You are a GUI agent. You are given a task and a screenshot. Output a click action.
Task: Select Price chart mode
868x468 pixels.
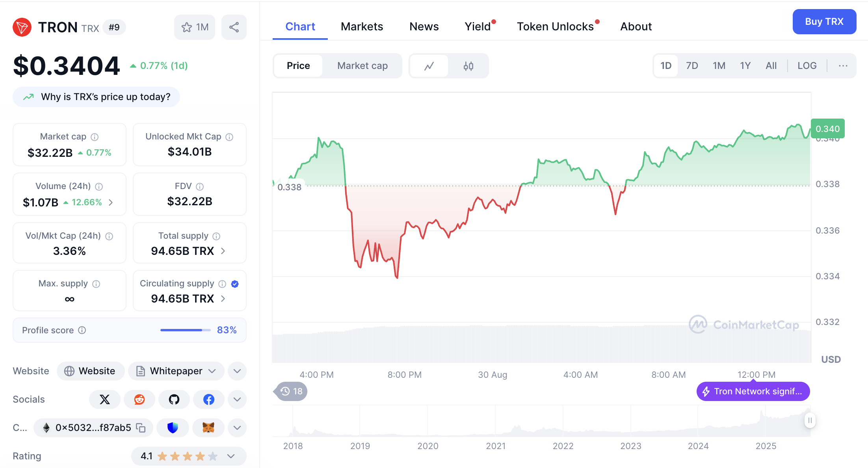click(298, 66)
